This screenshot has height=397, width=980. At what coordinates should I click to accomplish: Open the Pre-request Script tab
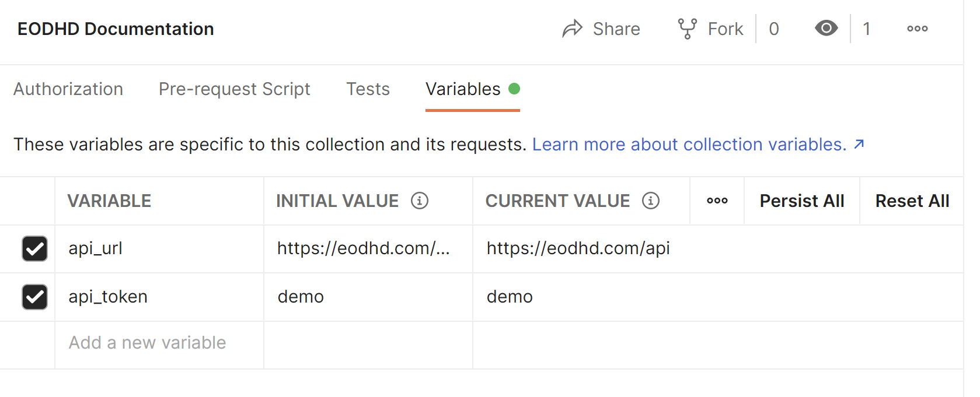click(235, 89)
